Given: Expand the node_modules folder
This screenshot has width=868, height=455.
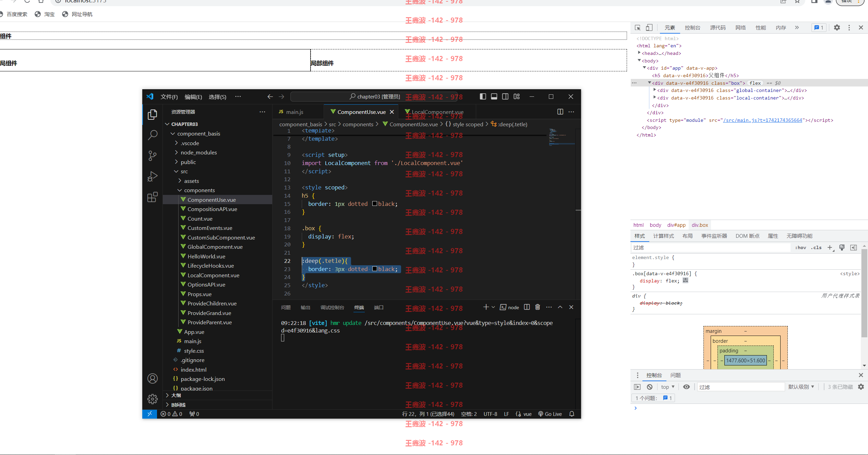Looking at the screenshot, I should coord(176,152).
